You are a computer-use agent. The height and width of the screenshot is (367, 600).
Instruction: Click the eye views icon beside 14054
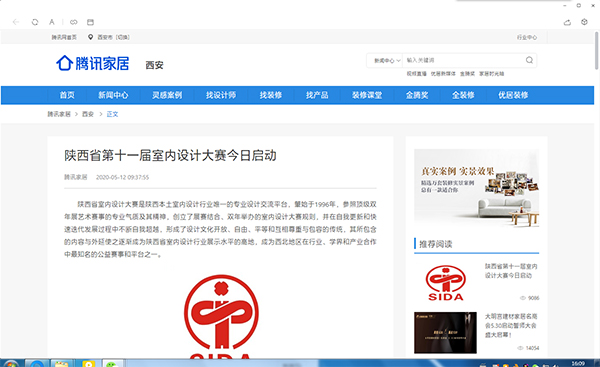[520, 348]
